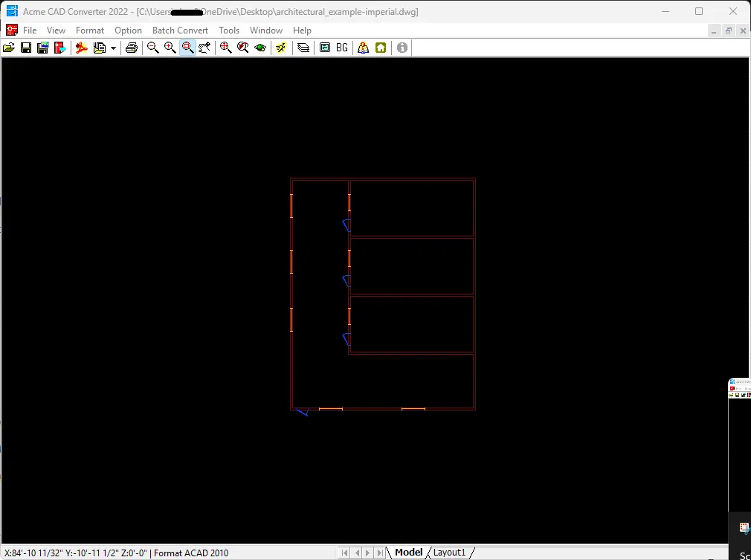This screenshot has height=560, width=751.
Task: Click the next-tab navigation arrow
Action: (368, 553)
